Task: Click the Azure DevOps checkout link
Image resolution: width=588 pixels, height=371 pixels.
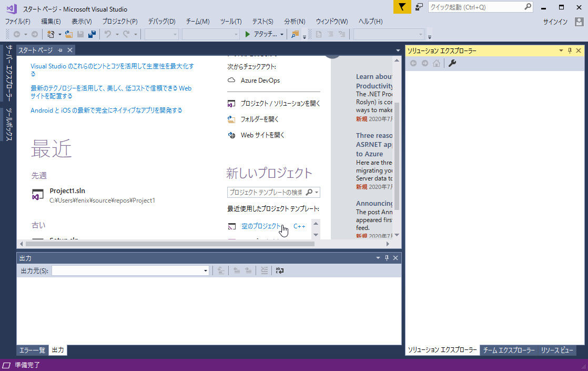Action: [260, 81]
